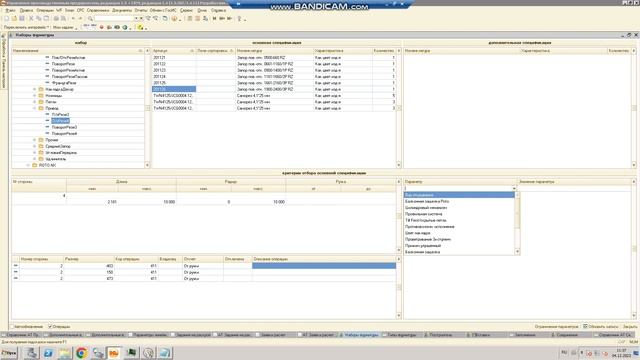
Task: Click the folder icon of НакладкаДекор
Action: [41, 89]
